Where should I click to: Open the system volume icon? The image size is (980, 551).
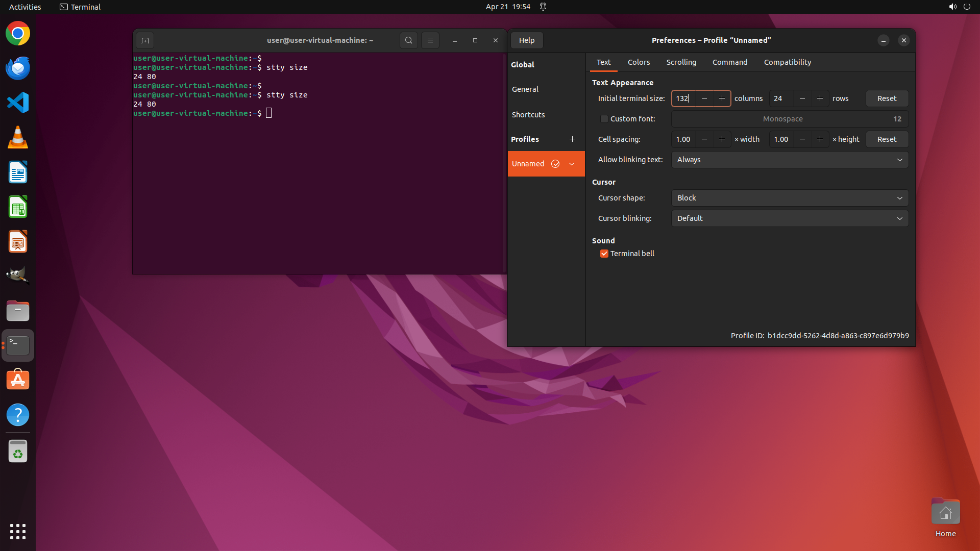pos(952,7)
